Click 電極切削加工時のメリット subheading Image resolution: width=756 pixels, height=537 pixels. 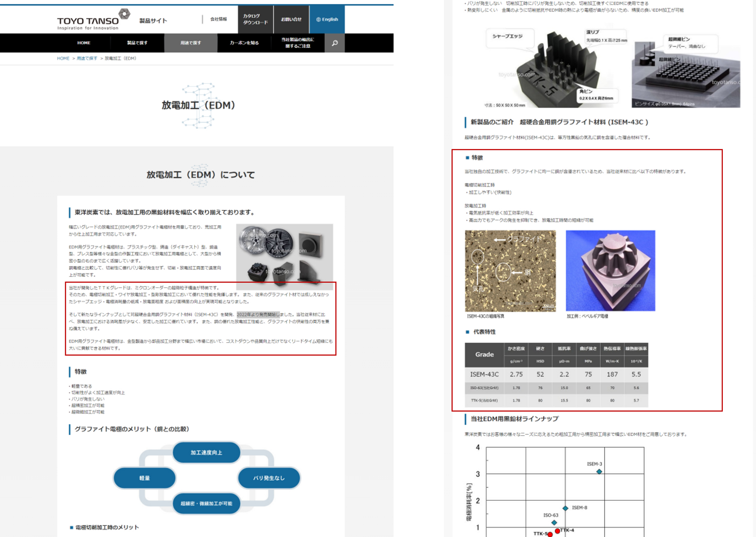(x=107, y=528)
